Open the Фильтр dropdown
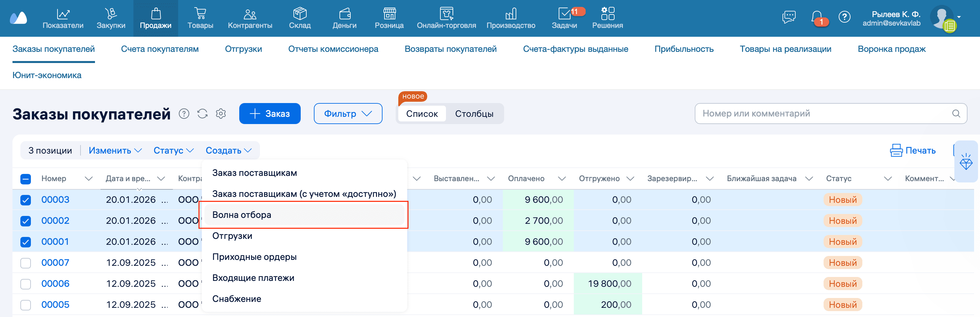Viewport: 980px width, 317px height. click(x=347, y=113)
